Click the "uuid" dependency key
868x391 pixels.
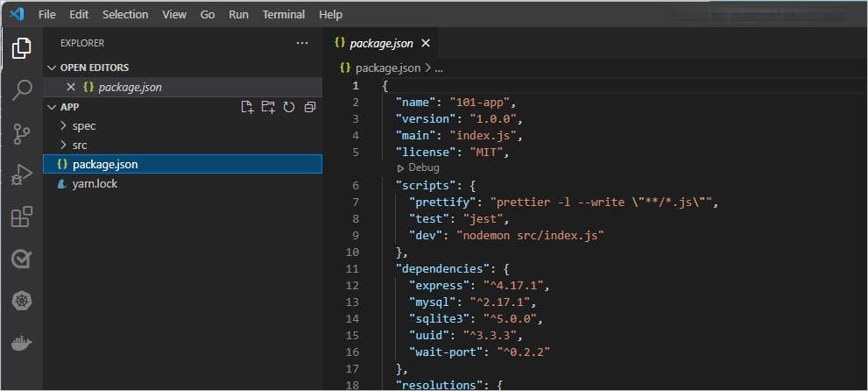[x=429, y=335]
